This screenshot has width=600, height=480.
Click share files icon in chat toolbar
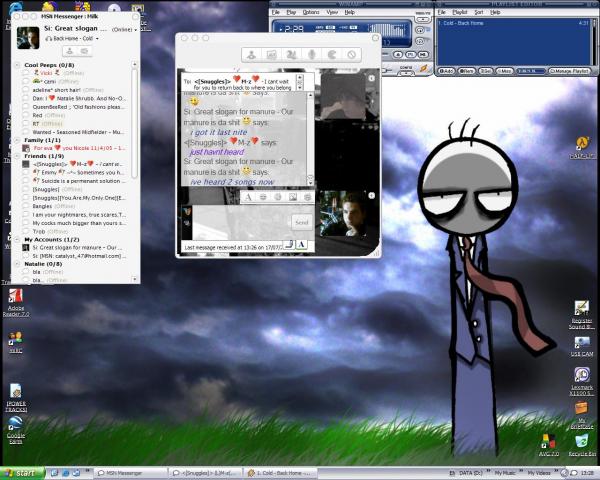coord(271,55)
